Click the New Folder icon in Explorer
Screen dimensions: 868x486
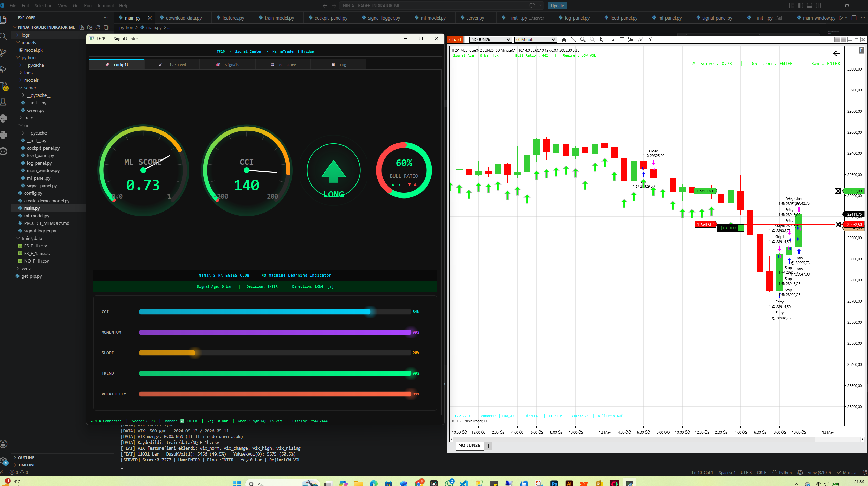[90, 27]
